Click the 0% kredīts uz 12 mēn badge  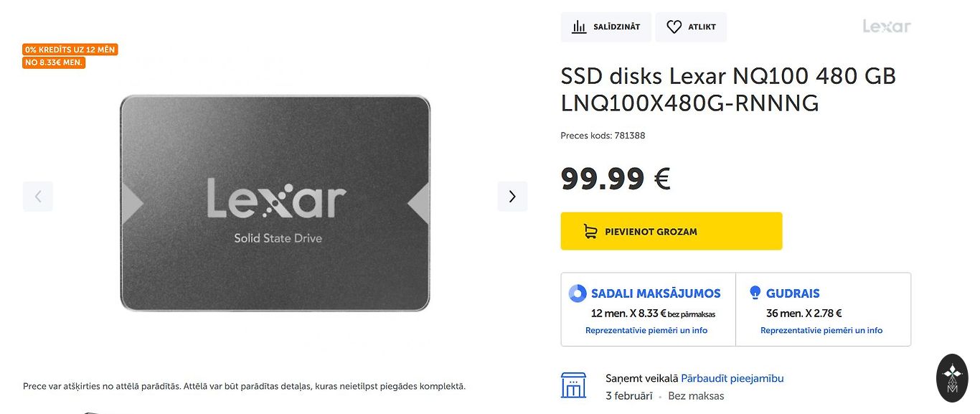tap(70, 50)
